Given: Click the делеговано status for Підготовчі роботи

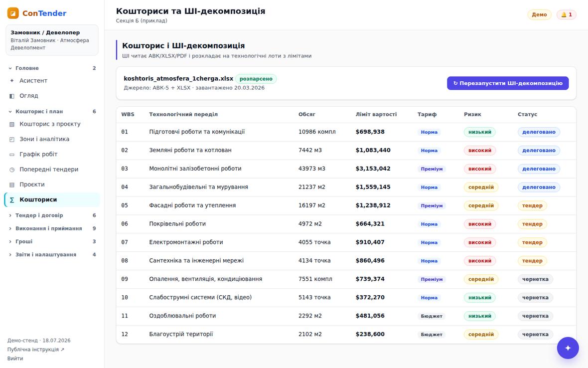Looking at the screenshot, I should (539, 132).
